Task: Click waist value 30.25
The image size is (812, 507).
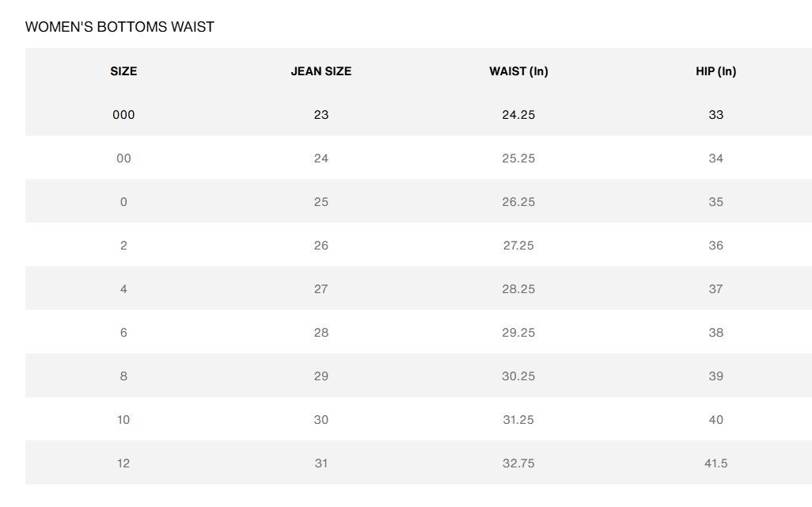Action: tap(518, 376)
